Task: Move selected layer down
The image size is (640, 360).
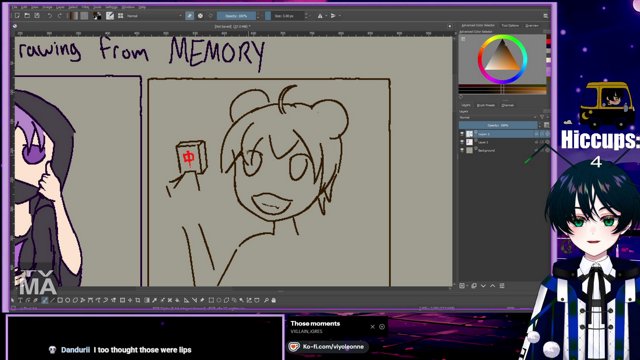Action: (483, 286)
